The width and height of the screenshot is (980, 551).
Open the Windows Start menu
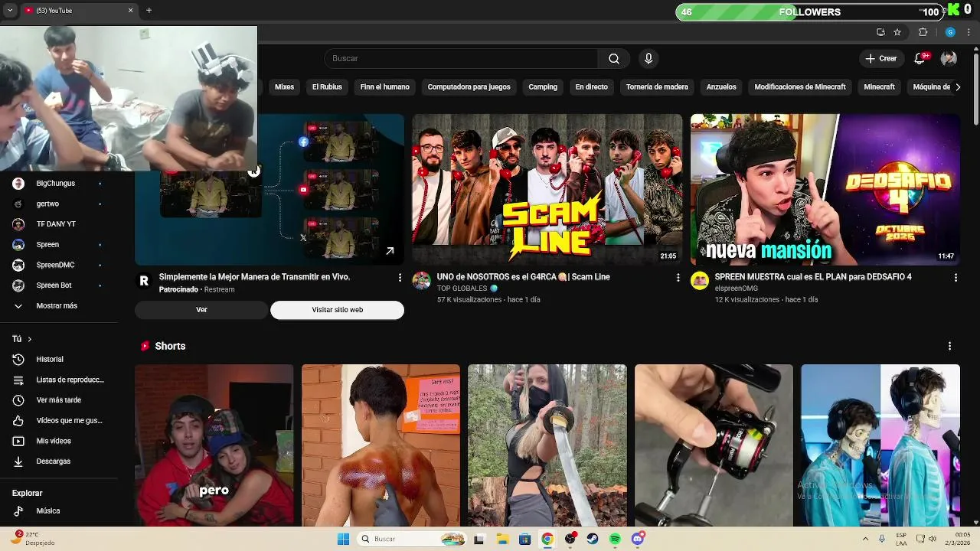[343, 539]
